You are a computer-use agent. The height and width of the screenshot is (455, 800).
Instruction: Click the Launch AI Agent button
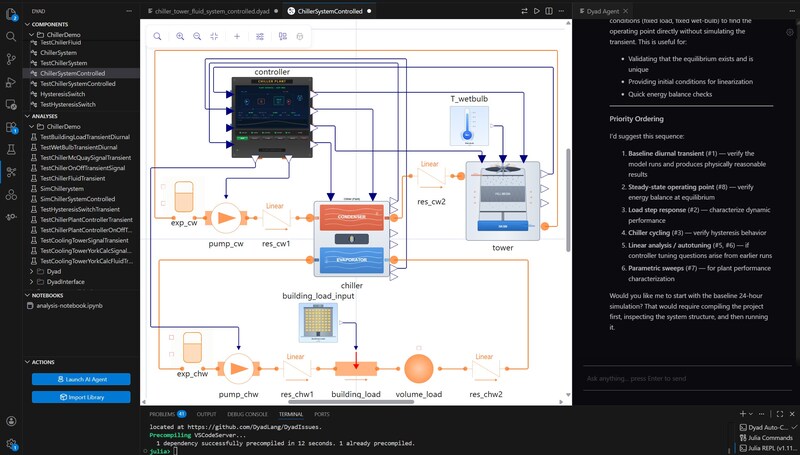[x=81, y=379]
